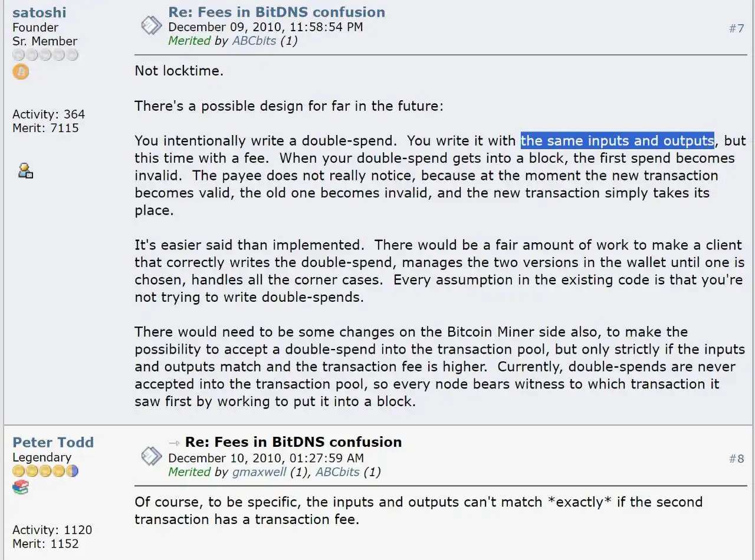This screenshot has height=560, width=755.
Task: Click the post icon beside message #8
Action: pos(152,456)
